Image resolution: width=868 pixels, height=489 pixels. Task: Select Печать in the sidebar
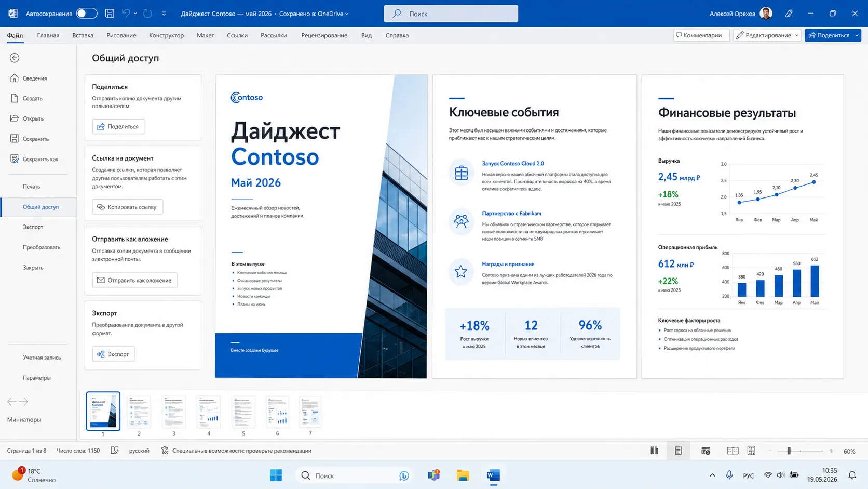(x=32, y=187)
